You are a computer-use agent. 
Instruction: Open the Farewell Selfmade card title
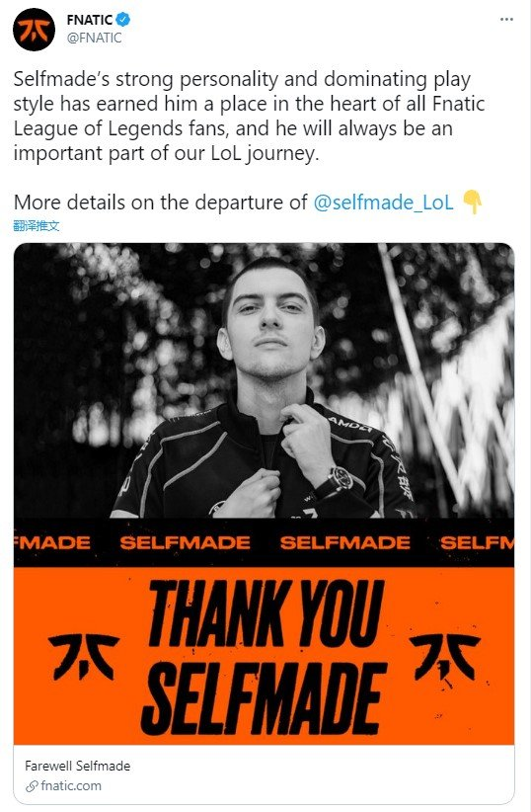pos(78,766)
